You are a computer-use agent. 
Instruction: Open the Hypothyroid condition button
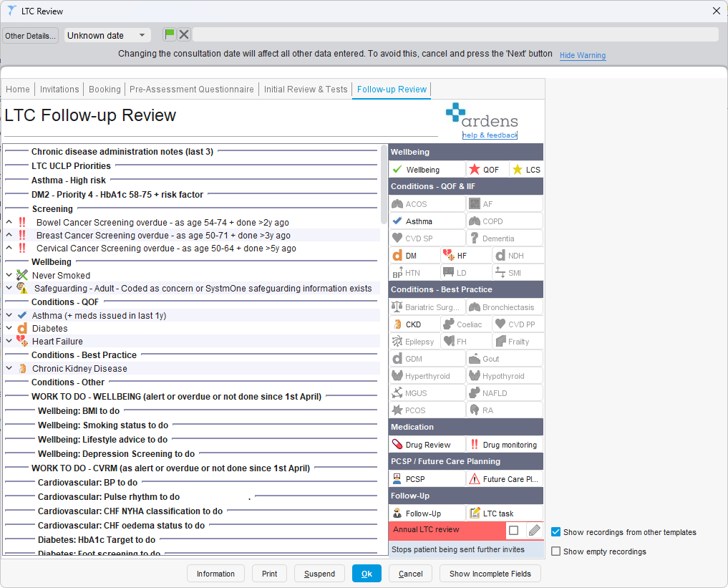tap(505, 376)
